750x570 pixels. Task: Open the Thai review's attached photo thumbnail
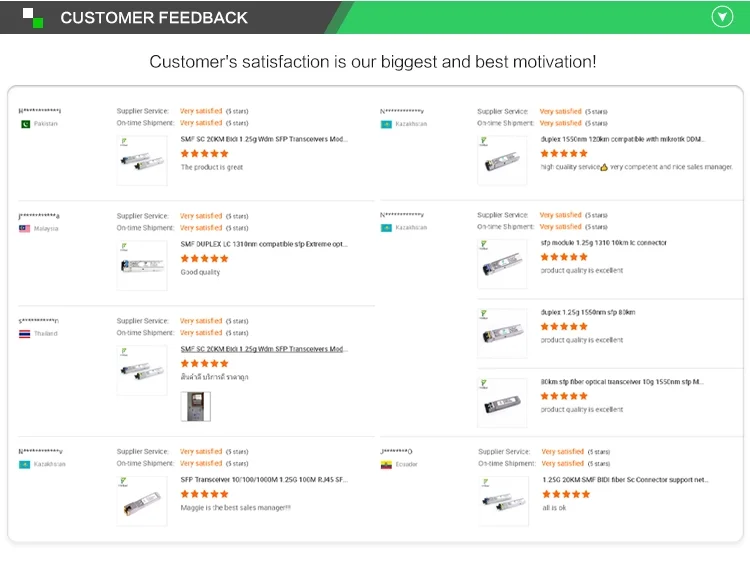[x=195, y=406]
